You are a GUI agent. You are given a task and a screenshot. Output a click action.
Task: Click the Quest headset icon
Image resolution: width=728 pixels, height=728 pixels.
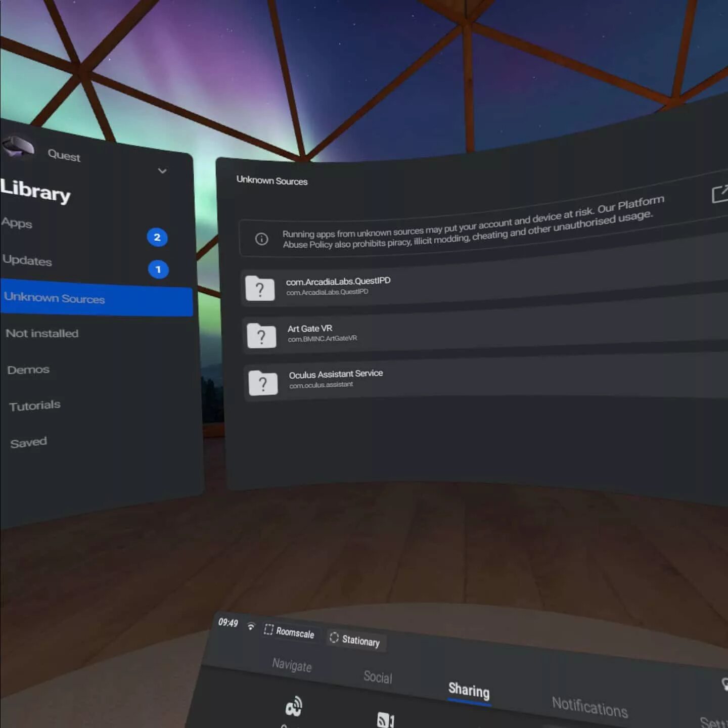18,147
